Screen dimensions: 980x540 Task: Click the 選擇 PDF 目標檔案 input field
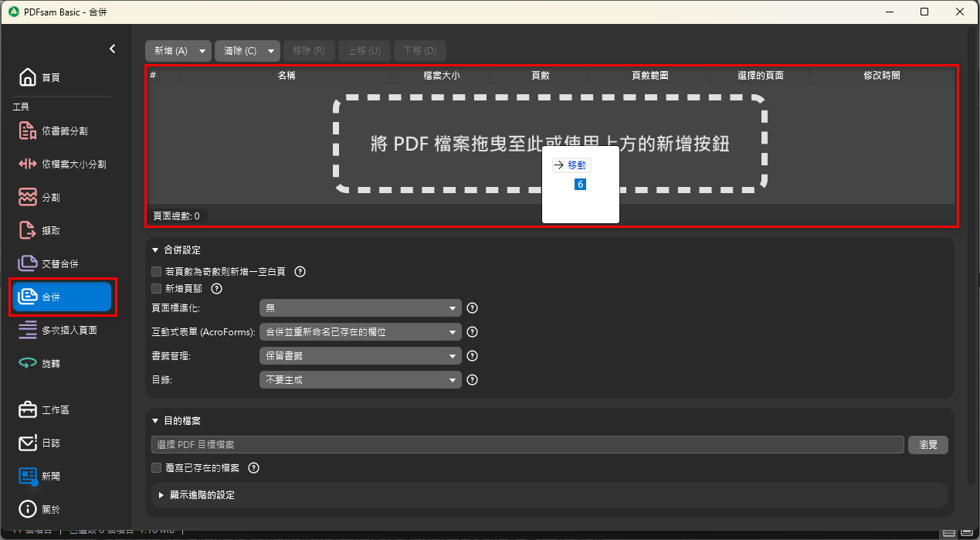pyautogui.click(x=528, y=445)
